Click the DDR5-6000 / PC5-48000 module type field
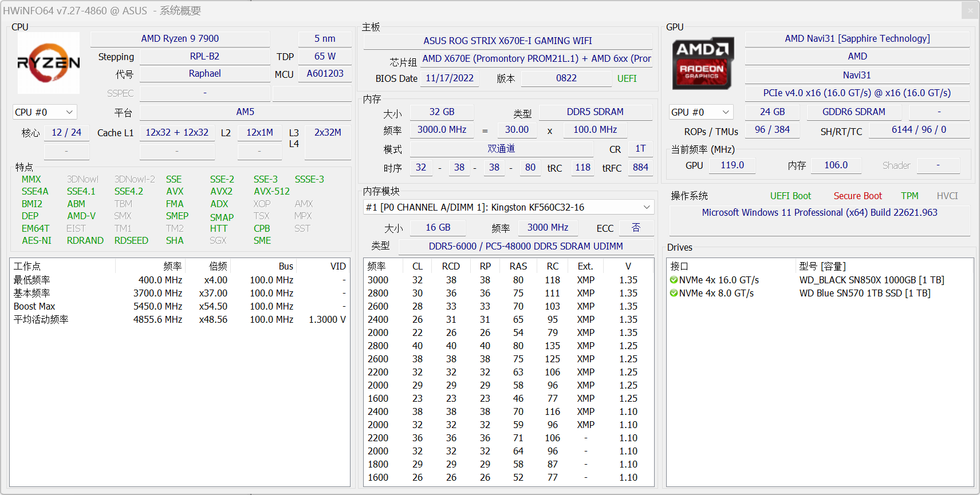The width and height of the screenshot is (980, 495). [x=526, y=246]
